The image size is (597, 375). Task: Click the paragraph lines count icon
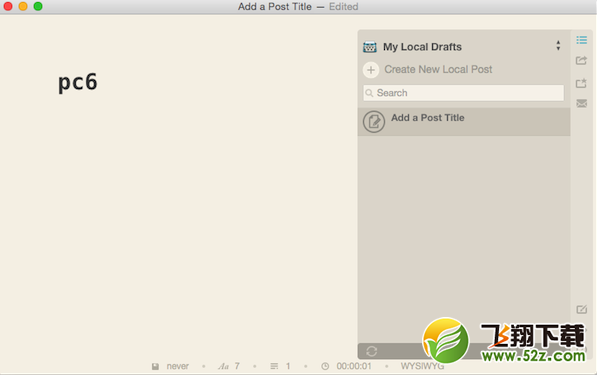pos(274,366)
